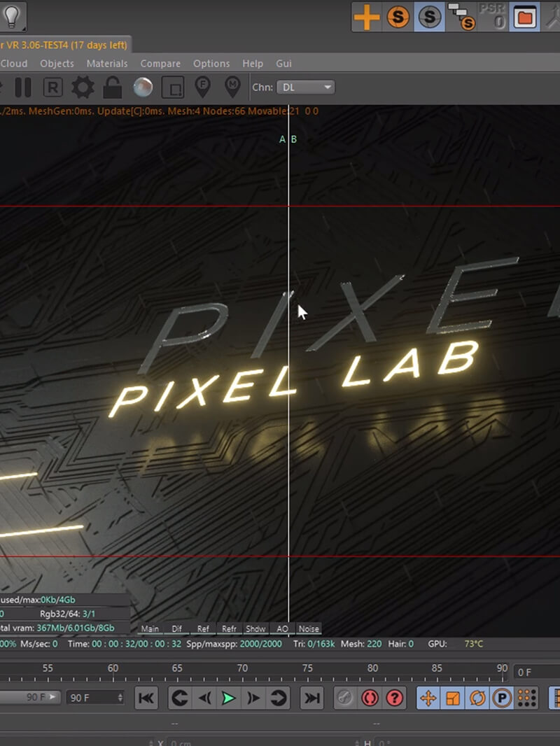Click the lightbulb icon in the top-left corner
Viewport: 560px width, 746px height.
(x=12, y=16)
